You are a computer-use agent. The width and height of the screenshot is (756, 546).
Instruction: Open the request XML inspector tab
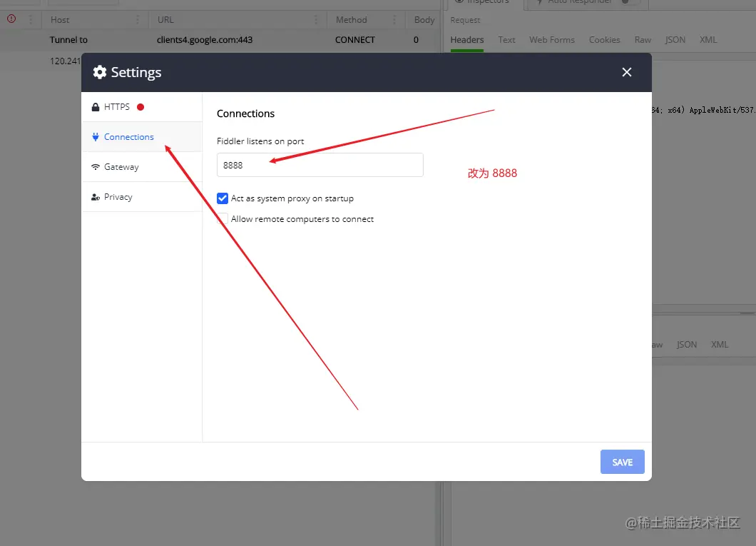pos(708,40)
